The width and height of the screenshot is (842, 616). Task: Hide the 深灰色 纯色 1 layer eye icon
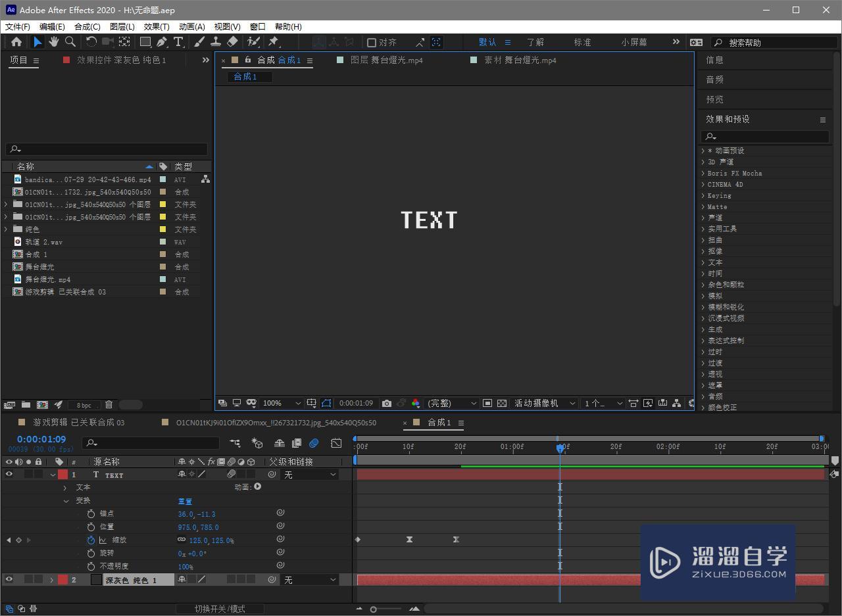(x=9, y=579)
